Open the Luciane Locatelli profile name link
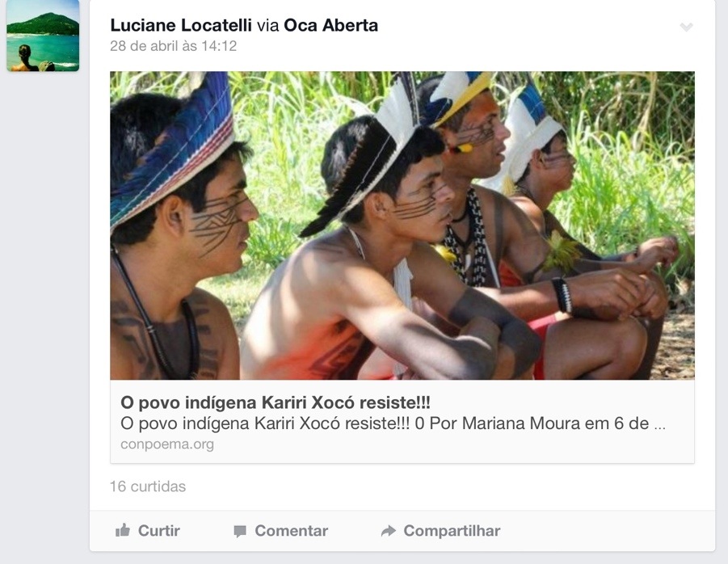The height and width of the screenshot is (564, 728). tap(181, 25)
